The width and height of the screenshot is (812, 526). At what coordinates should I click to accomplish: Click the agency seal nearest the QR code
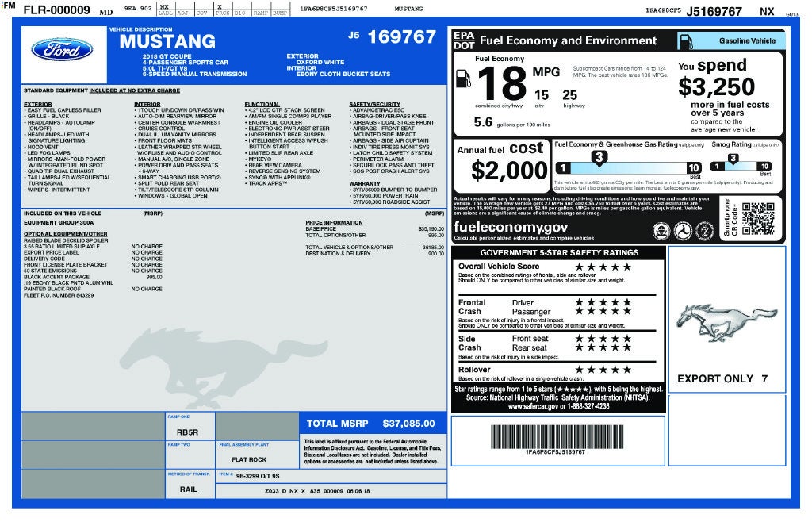(704, 231)
